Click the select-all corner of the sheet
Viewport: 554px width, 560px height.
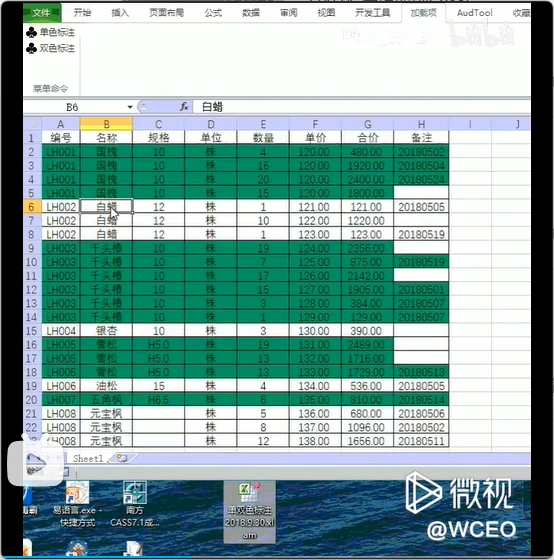pos(33,124)
